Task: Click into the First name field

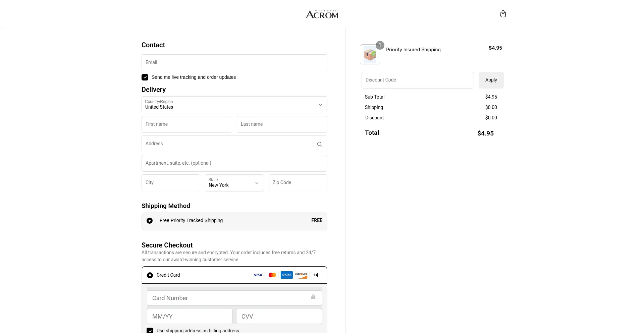Action: (x=187, y=124)
